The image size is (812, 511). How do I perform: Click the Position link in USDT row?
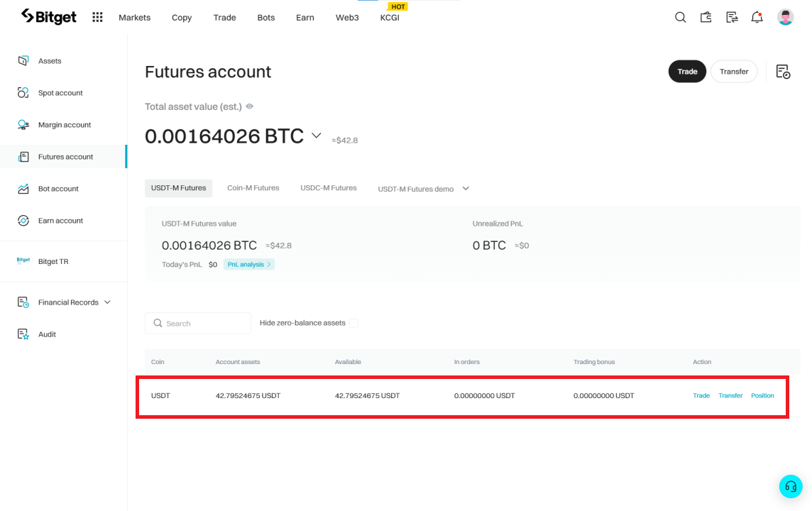pyautogui.click(x=762, y=395)
